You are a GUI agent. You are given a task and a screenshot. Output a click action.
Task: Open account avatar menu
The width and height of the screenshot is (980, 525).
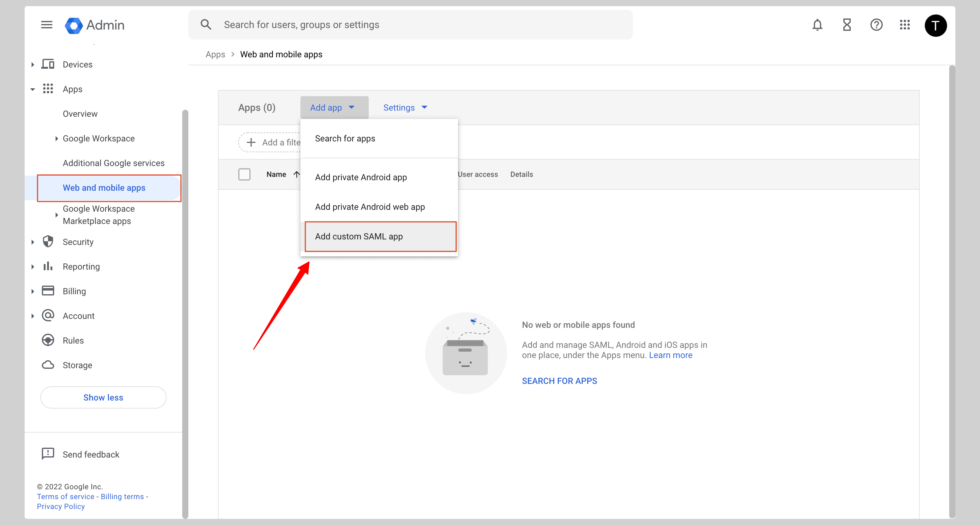935,25
